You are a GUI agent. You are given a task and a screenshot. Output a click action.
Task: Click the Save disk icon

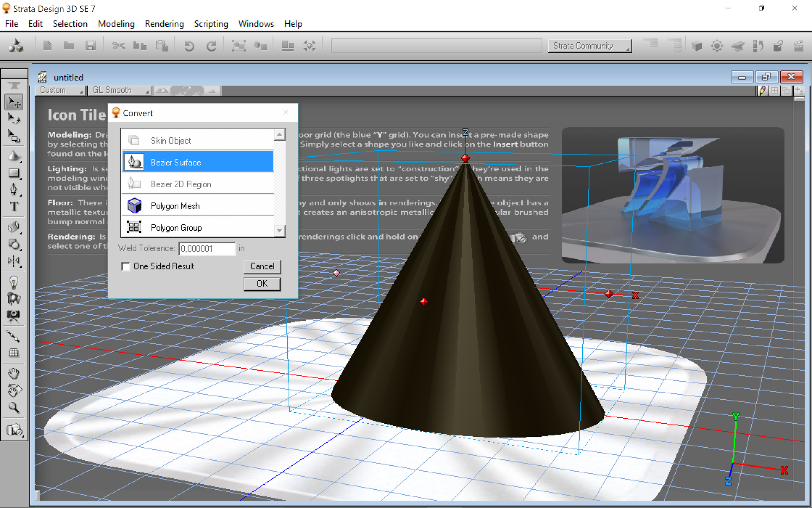tap(91, 46)
